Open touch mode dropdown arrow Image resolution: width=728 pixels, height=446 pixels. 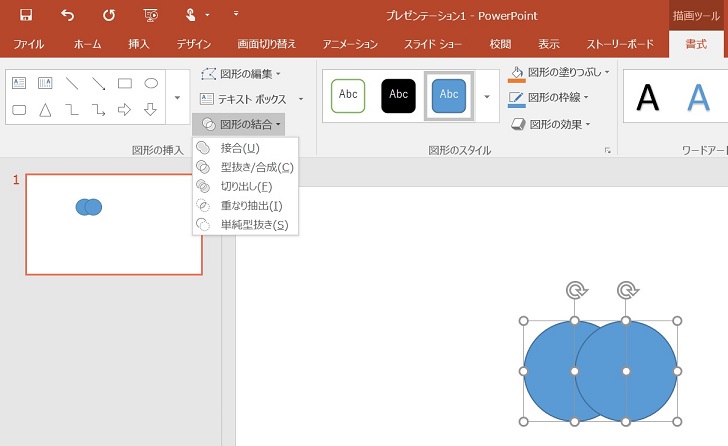(x=207, y=15)
